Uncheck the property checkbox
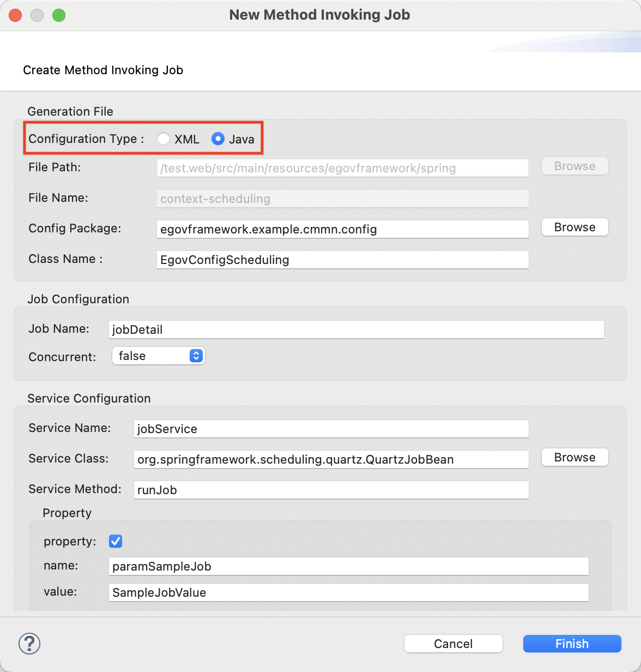The image size is (641, 672). click(x=116, y=541)
